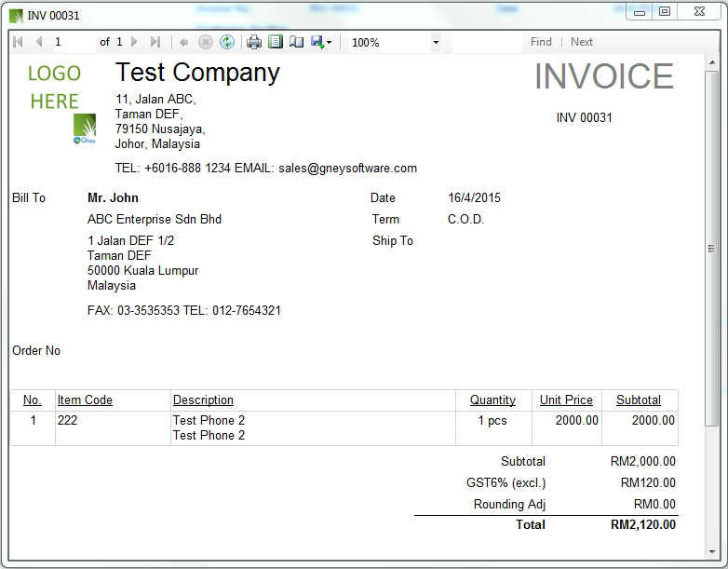The width and height of the screenshot is (728, 569).
Task: Click the Quantity column header
Action: pos(492,400)
